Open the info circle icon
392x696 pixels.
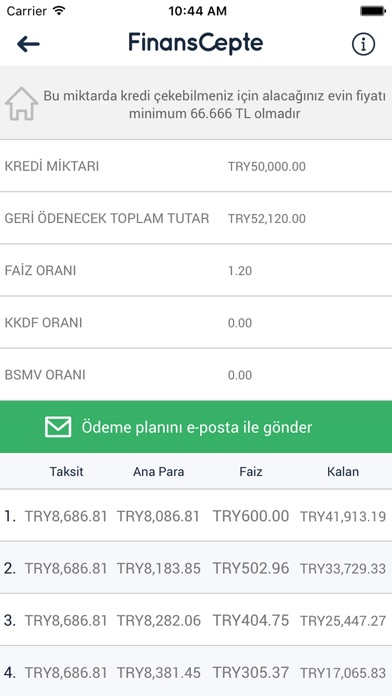364,44
